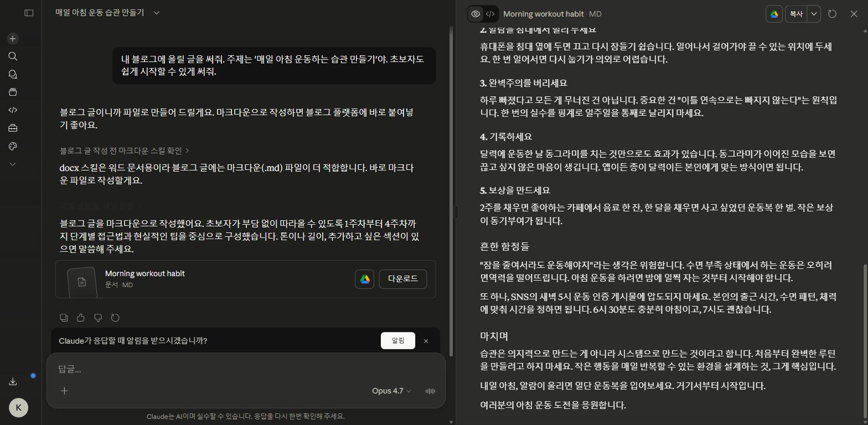Focus the 답글 reply input field
The height and width of the screenshot is (425, 868).
pyautogui.click(x=246, y=369)
